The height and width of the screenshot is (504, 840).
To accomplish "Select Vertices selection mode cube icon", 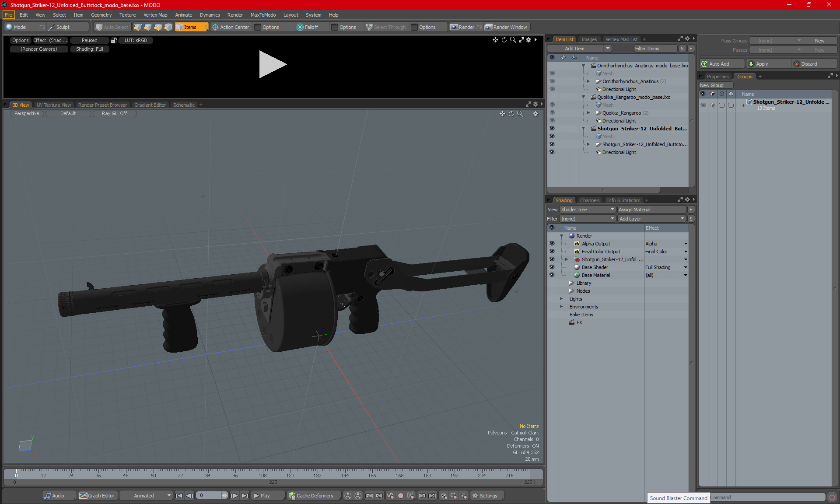I will coord(138,27).
